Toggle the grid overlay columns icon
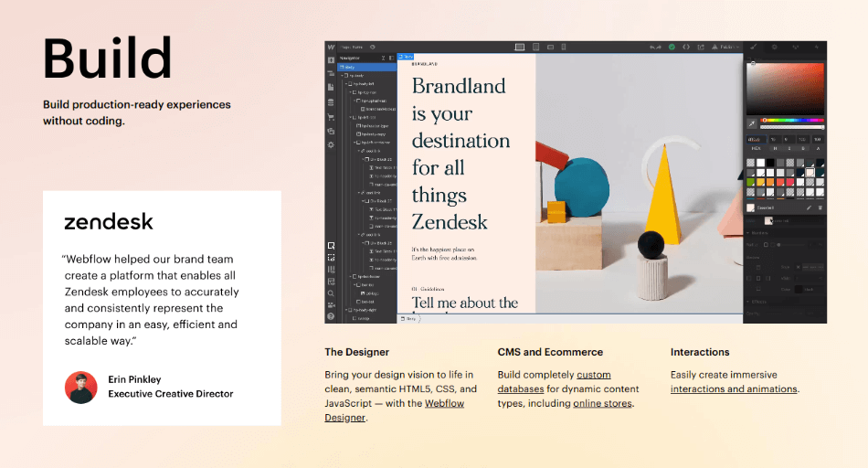The image size is (868, 468). [331, 269]
